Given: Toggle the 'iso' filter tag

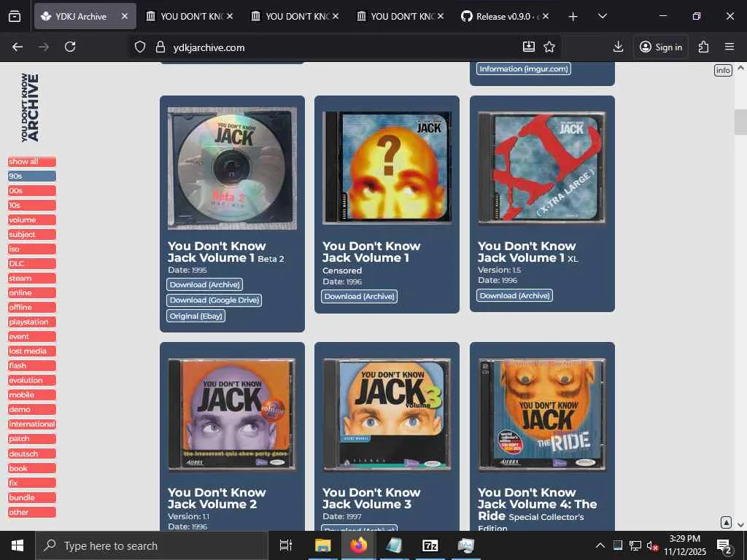Looking at the screenshot, I should click(32, 249).
